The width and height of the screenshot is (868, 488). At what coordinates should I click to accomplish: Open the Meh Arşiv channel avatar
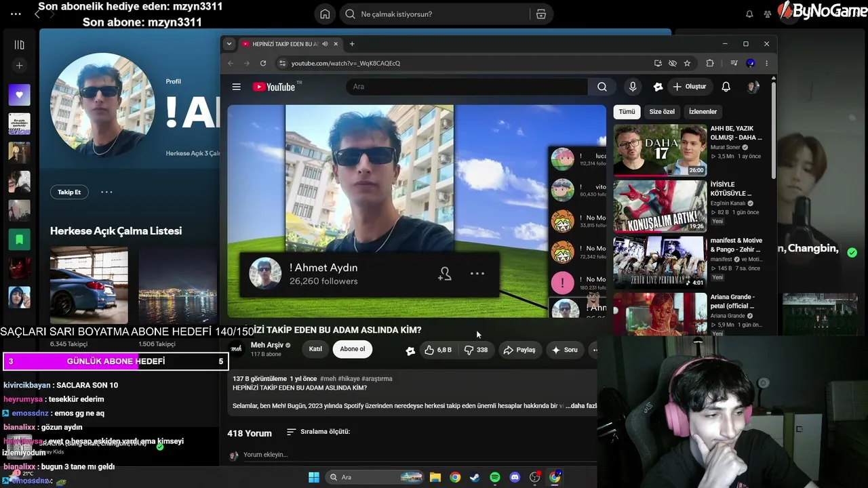(x=237, y=349)
